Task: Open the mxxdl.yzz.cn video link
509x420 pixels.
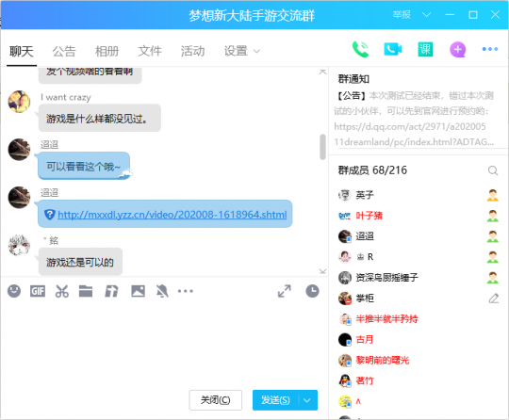Action: [x=172, y=215]
